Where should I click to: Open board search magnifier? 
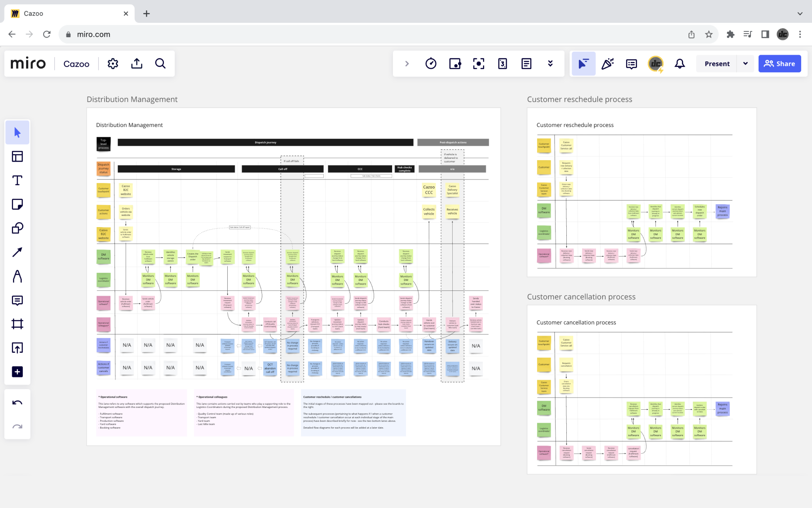160,64
